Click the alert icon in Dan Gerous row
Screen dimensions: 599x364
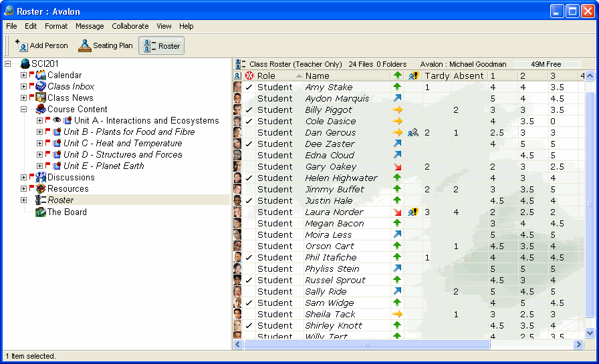pos(413,133)
